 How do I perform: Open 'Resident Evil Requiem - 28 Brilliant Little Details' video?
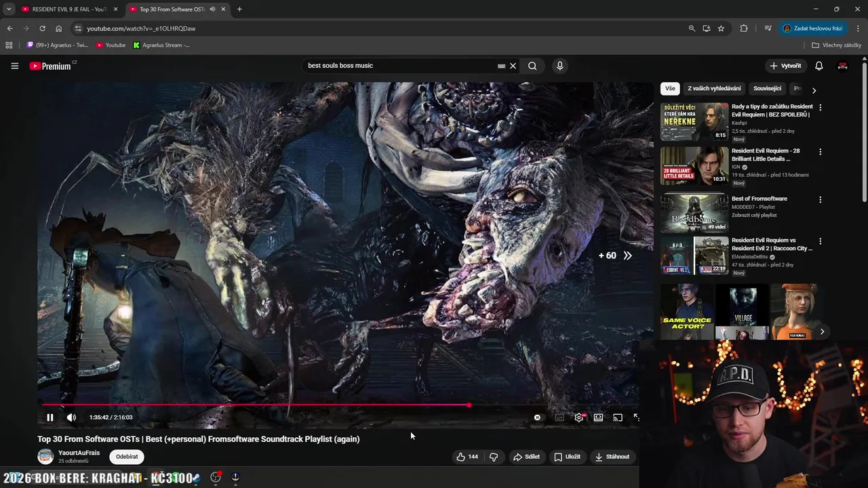pyautogui.click(x=694, y=166)
